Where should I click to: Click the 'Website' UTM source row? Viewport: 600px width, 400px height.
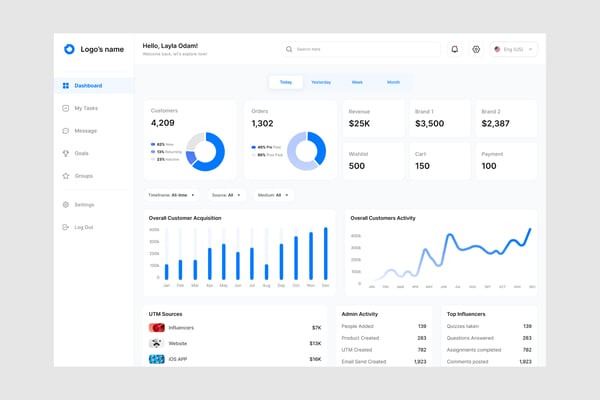coord(235,343)
